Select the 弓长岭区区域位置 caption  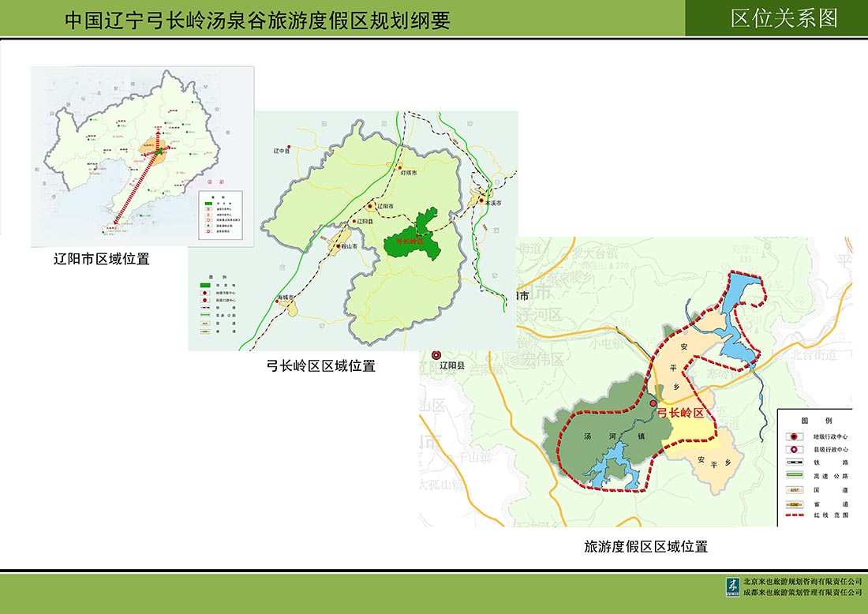coord(320,365)
